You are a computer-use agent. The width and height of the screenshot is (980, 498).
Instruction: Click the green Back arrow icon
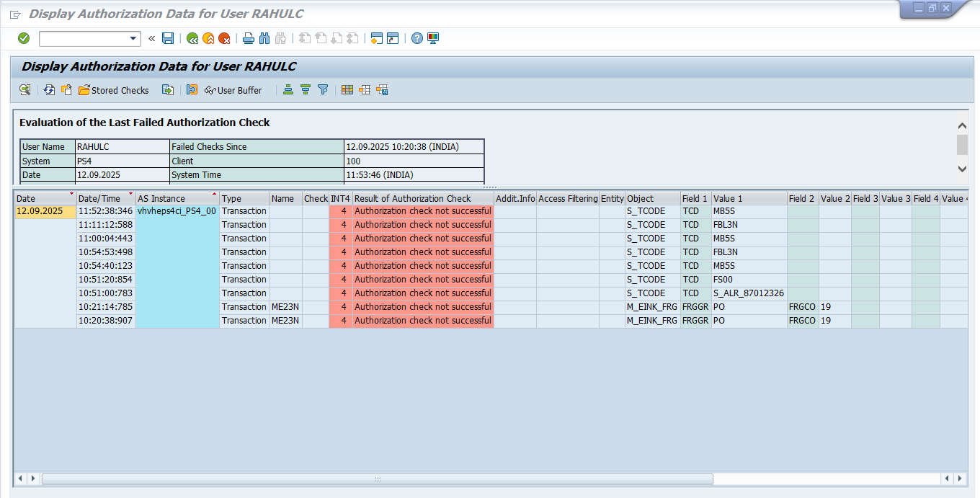192,38
